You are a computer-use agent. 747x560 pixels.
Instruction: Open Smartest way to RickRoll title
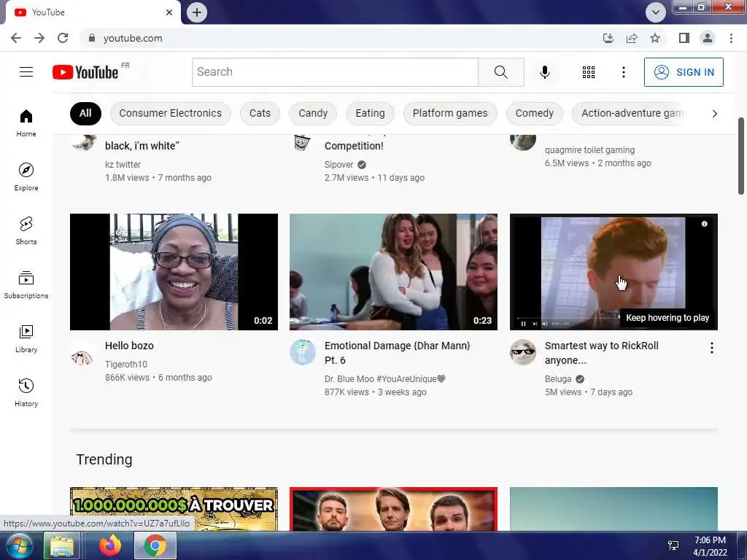pyautogui.click(x=602, y=353)
